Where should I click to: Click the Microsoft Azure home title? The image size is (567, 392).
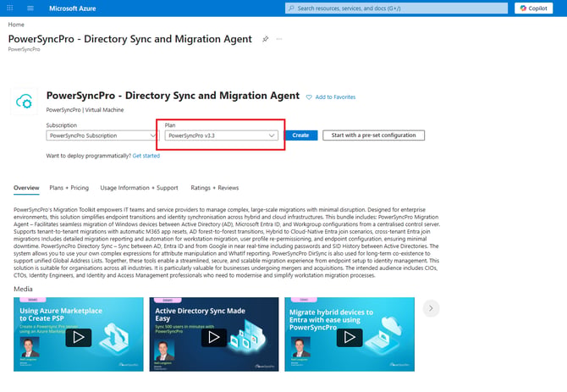[72, 8]
